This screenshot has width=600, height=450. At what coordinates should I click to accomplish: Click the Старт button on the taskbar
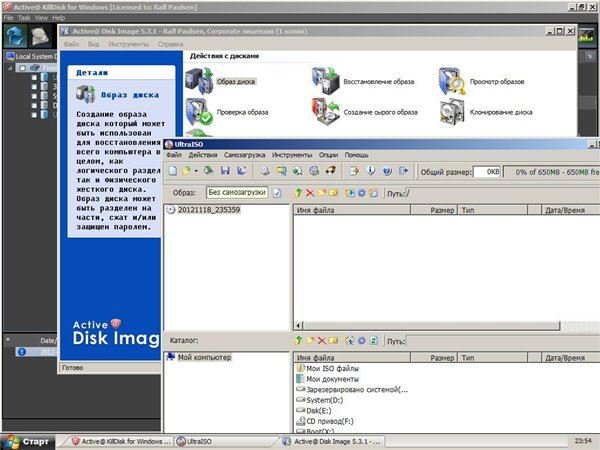pos(27,442)
